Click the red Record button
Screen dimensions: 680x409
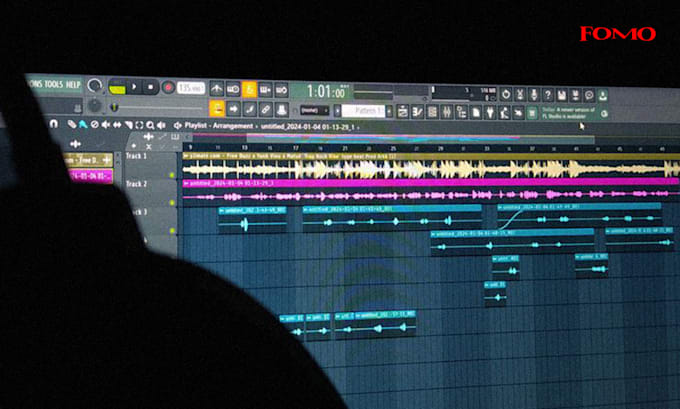click(168, 88)
